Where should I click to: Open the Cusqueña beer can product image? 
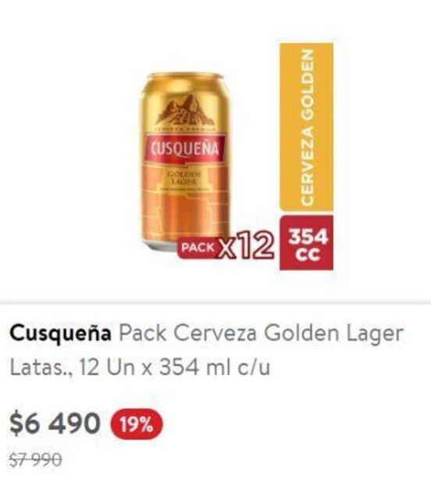pos(185,162)
